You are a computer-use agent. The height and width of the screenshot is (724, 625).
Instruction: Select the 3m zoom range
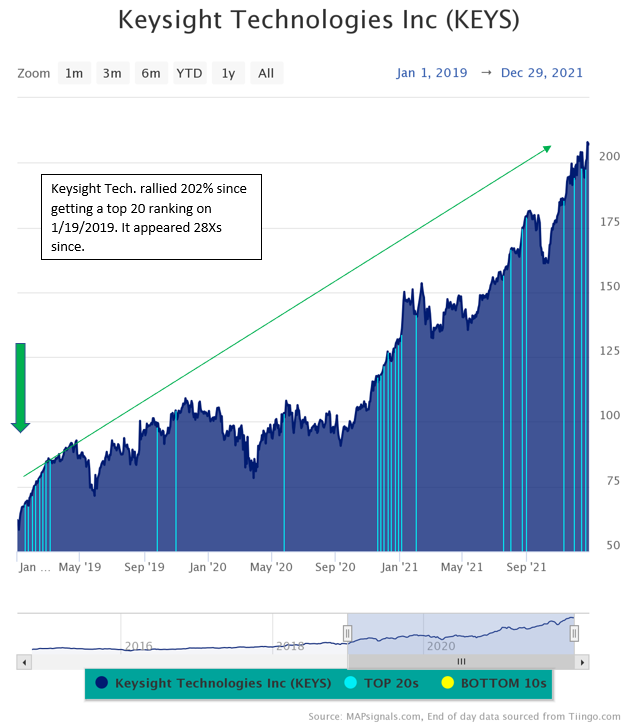click(112, 73)
